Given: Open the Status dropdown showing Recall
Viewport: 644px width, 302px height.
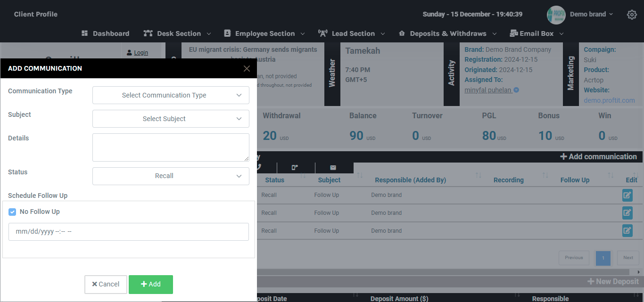Looking at the screenshot, I should point(171,176).
